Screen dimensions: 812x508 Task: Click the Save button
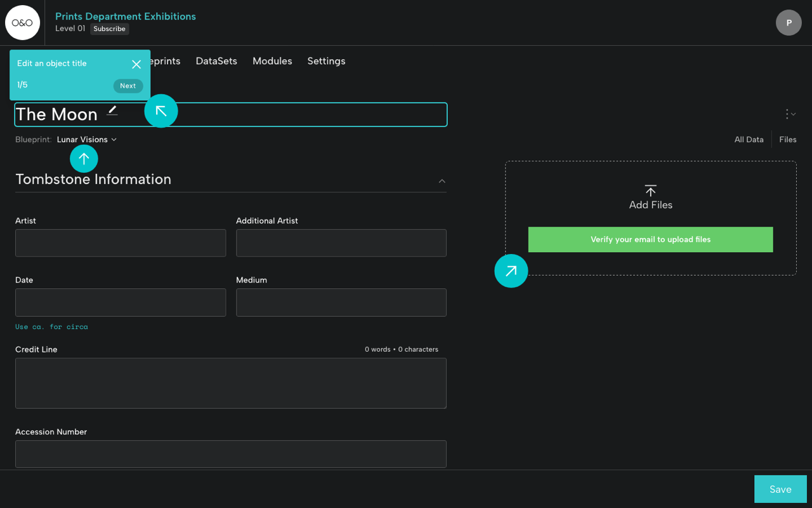(x=780, y=489)
